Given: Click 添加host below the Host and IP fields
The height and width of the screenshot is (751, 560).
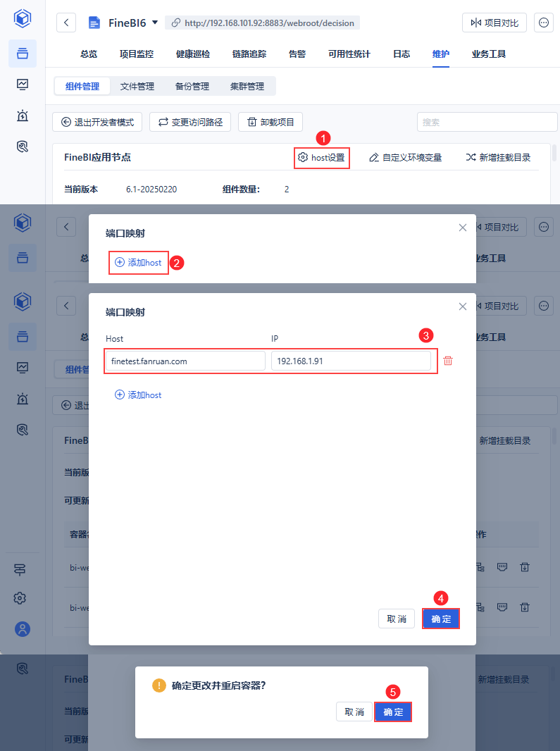Looking at the screenshot, I should pyautogui.click(x=139, y=395).
